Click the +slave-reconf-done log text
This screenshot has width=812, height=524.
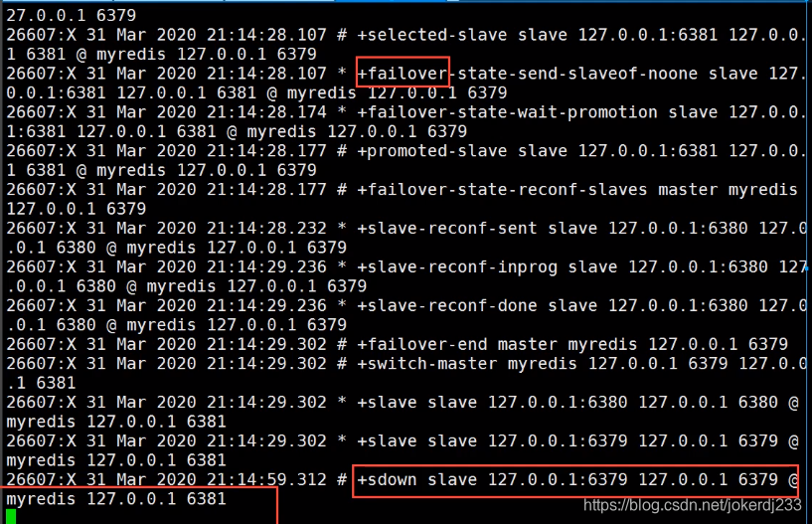pyautogui.click(x=447, y=306)
